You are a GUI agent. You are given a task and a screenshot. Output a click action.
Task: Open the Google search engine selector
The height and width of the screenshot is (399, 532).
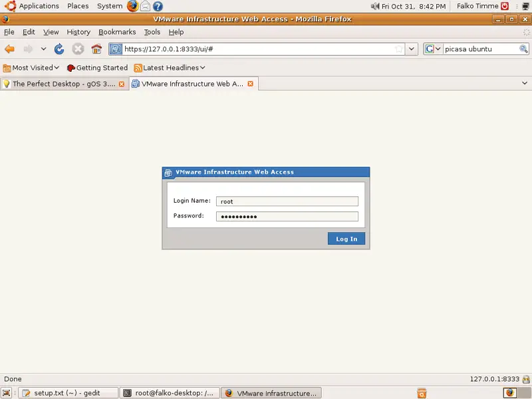pos(433,49)
